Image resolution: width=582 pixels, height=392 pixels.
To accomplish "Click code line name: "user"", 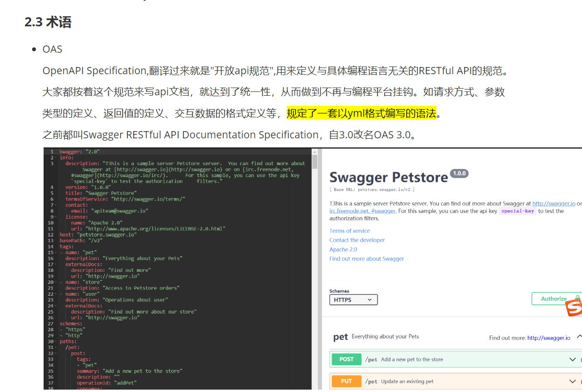I will (x=79, y=294).
